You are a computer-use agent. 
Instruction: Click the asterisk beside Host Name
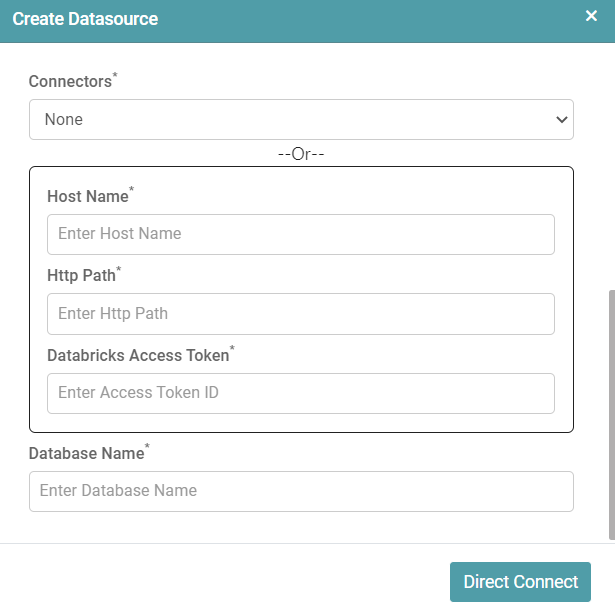tap(131, 191)
